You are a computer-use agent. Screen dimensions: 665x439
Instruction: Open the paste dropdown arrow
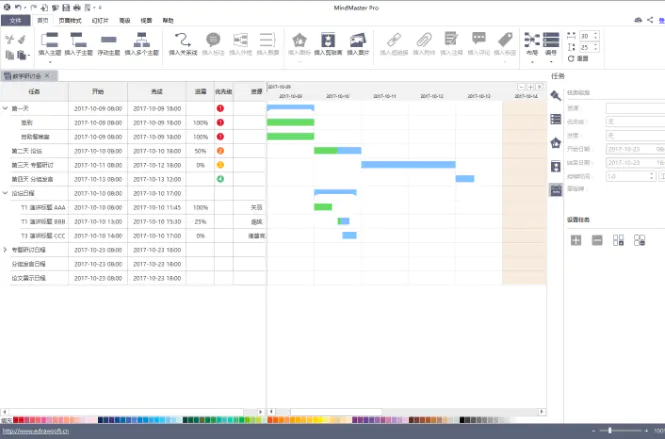(x=28, y=55)
